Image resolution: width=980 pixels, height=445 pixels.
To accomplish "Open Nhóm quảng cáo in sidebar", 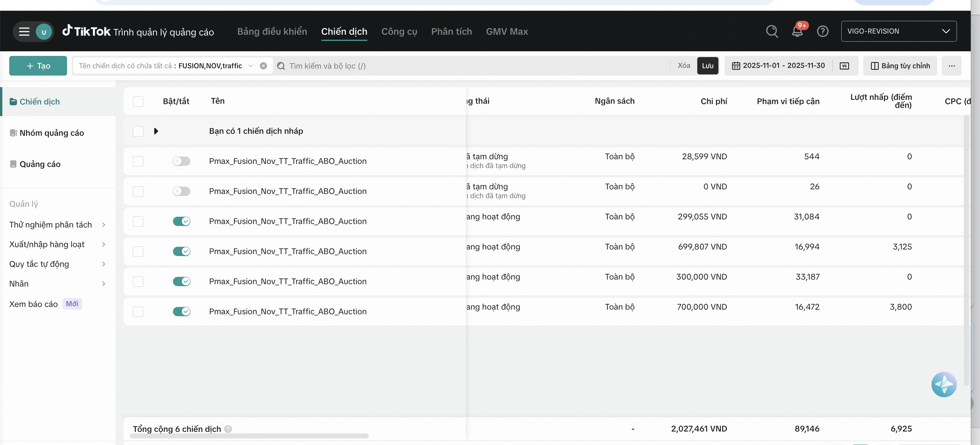I will coord(52,133).
